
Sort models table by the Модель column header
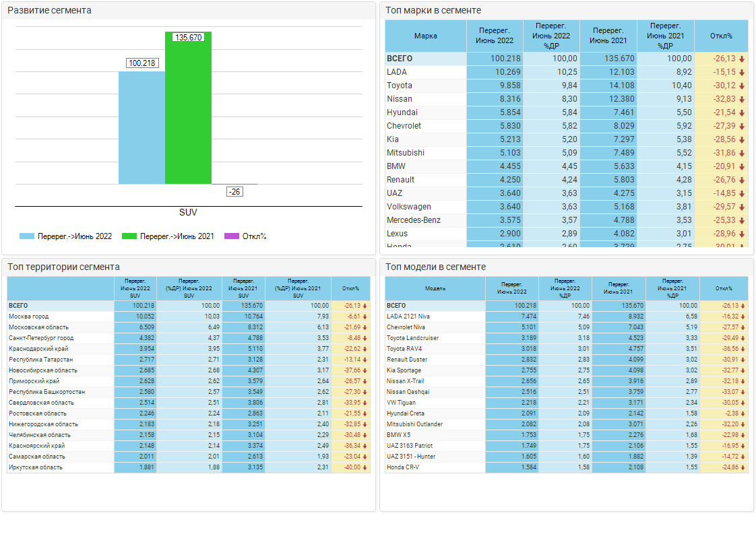[435, 288]
